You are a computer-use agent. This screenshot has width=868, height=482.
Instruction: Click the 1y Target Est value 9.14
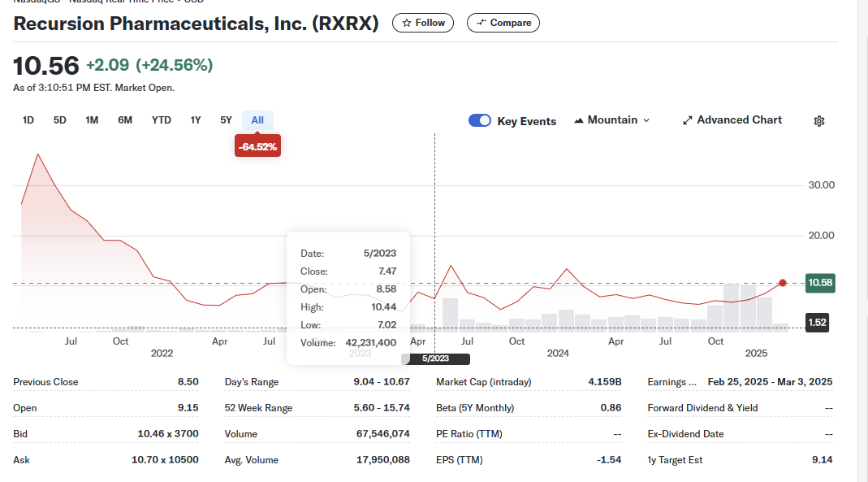pyautogui.click(x=822, y=460)
